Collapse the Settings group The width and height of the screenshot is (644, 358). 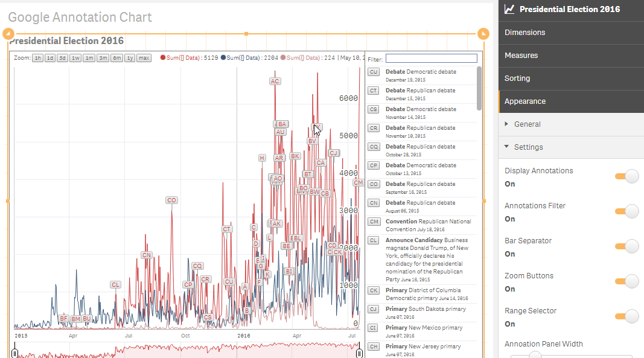click(572, 147)
